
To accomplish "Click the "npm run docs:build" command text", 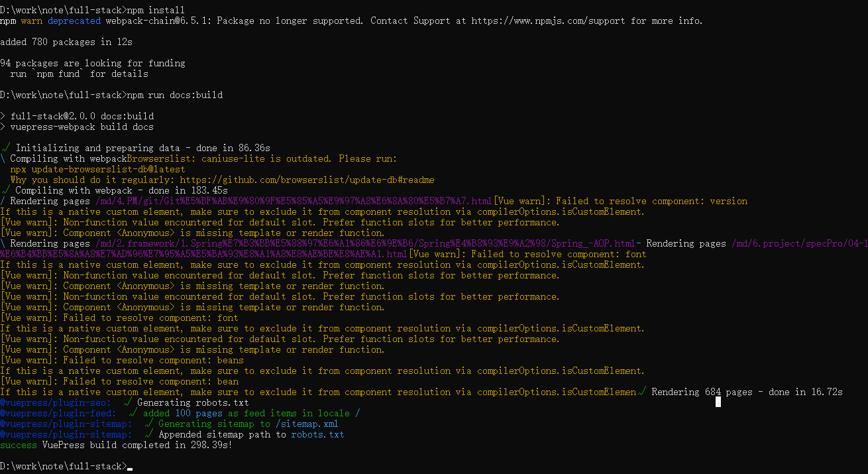I will tap(174, 95).
